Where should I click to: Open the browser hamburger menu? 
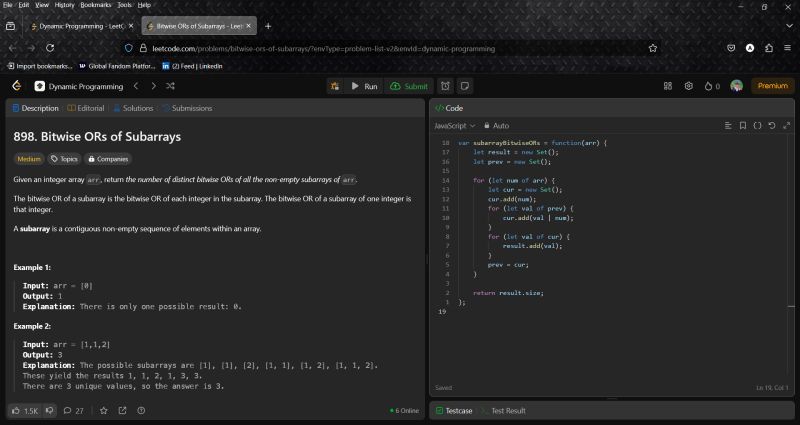(x=788, y=48)
